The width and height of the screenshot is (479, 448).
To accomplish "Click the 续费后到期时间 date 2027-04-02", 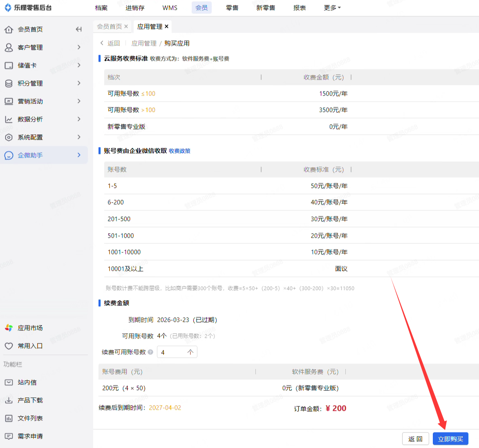I will [165, 408].
